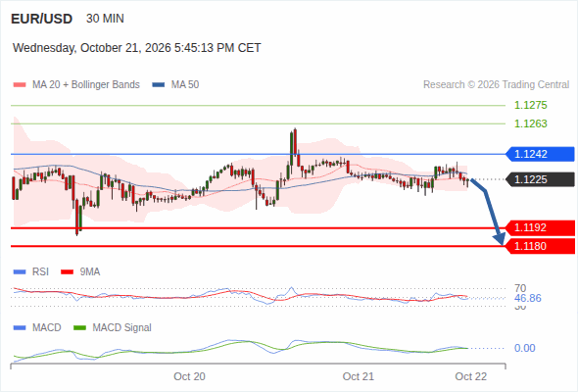Click the MA 50 legend label
Viewport: 578px width, 392px height.
pos(185,85)
